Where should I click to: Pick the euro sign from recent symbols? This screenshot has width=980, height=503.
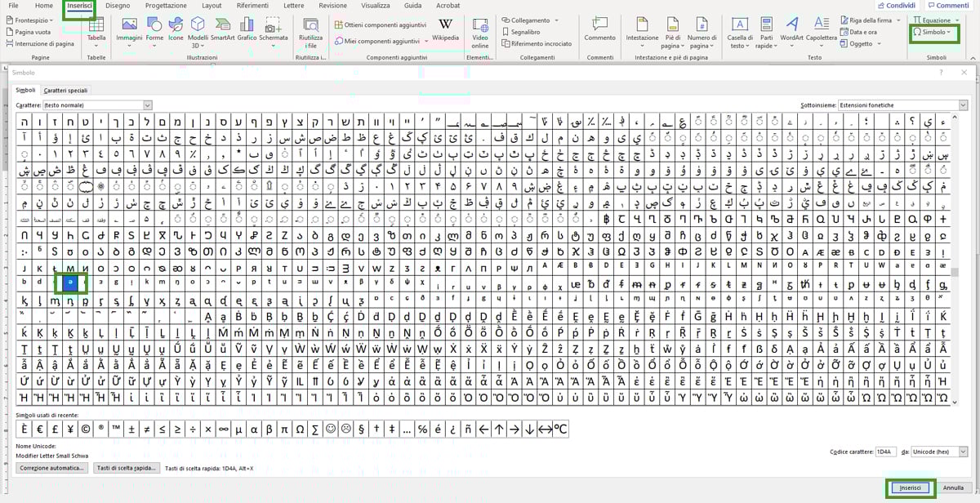tap(40, 430)
